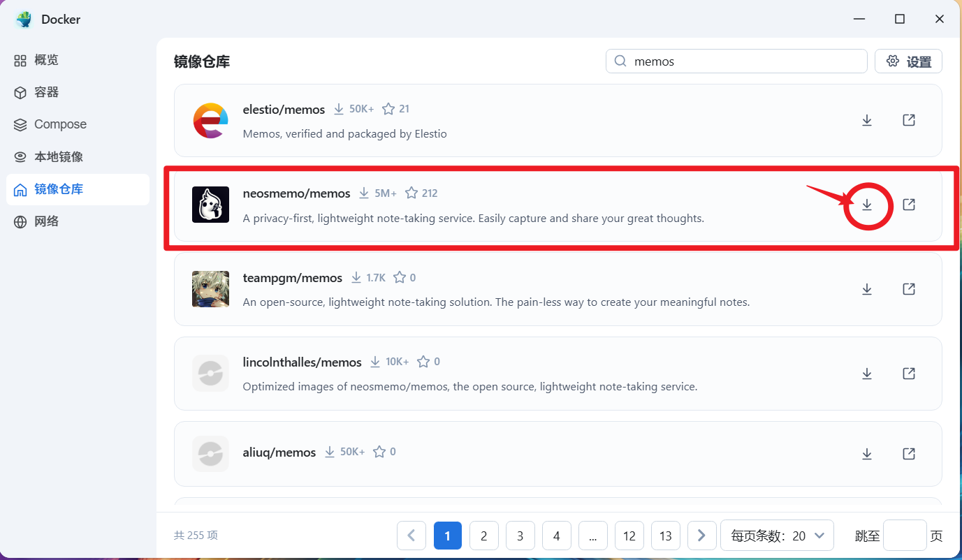Click the lincolnthalles 10K+ download count
Screen dimensions: 962x560
point(398,362)
